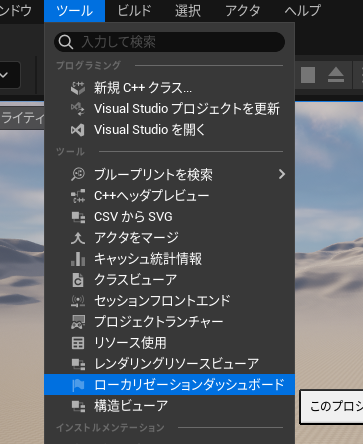Open リソース使用 entry

click(169, 343)
